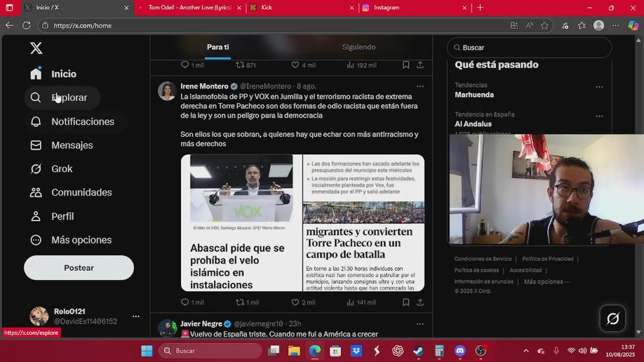This screenshot has height=362, width=644.
Task: Open options for the Al Andalus trend
Action: point(599,116)
